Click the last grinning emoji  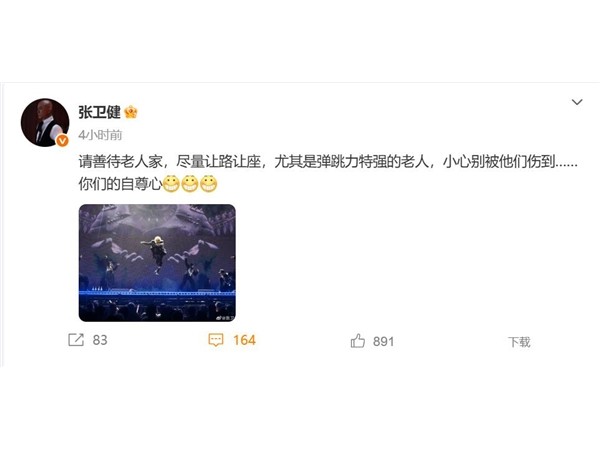coord(209,184)
